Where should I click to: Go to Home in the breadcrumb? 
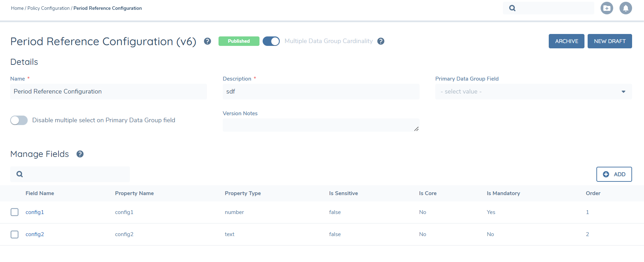pyautogui.click(x=17, y=8)
